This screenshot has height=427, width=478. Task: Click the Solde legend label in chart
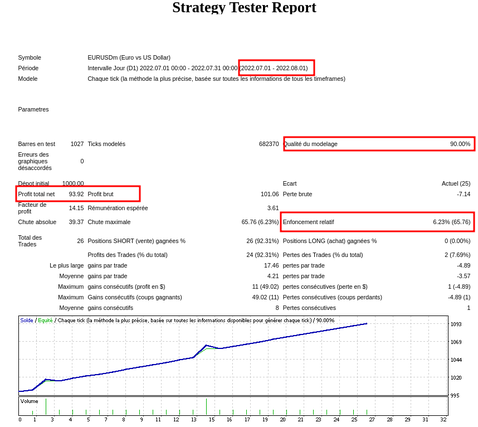coord(27,320)
